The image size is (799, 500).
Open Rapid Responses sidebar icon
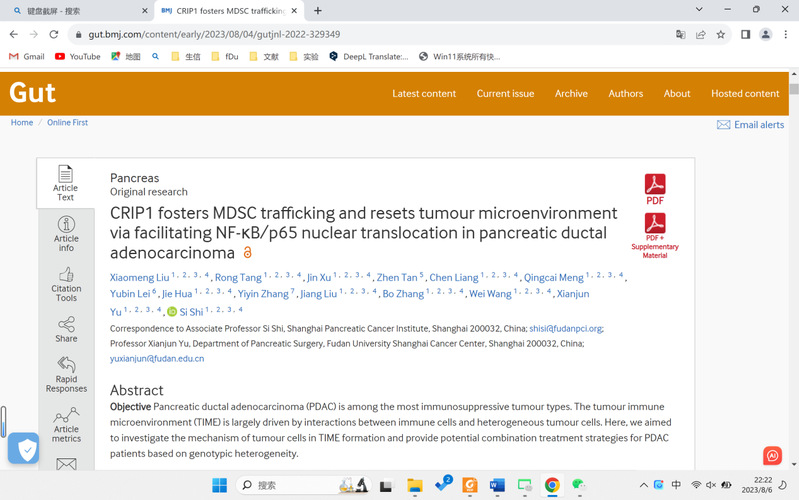(x=66, y=374)
